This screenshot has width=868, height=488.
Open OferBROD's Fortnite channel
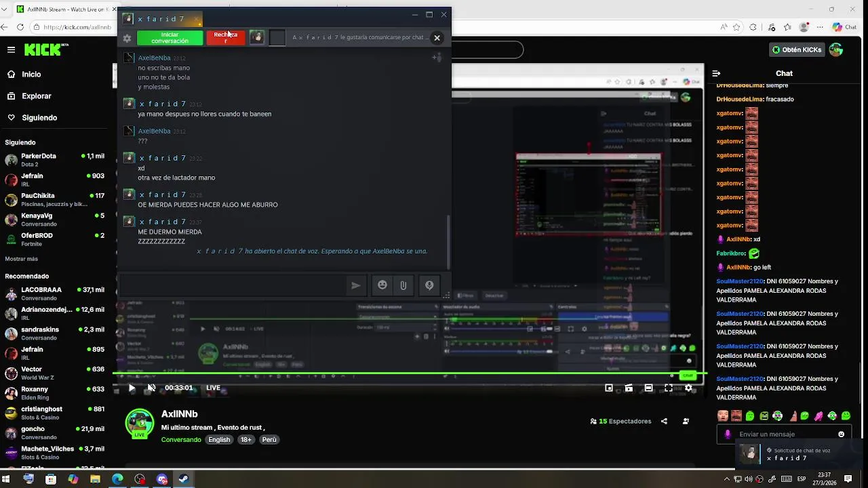coord(55,239)
